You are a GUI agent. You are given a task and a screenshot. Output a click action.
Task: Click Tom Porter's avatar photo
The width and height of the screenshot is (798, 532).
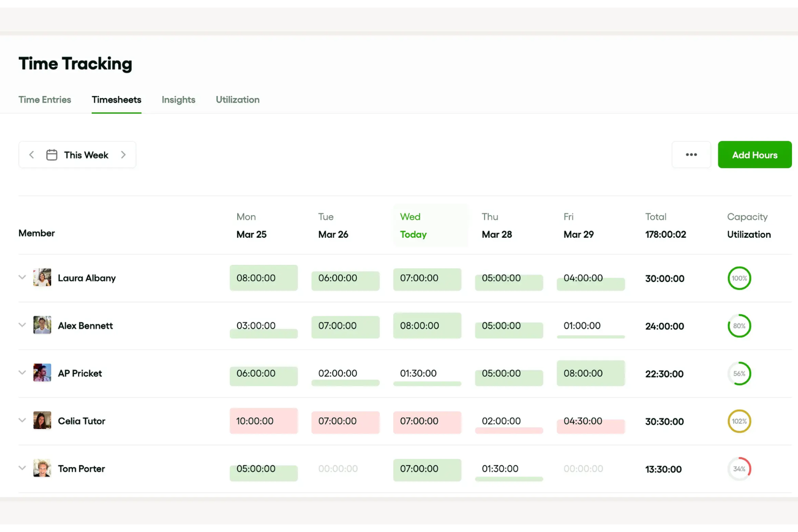42,468
